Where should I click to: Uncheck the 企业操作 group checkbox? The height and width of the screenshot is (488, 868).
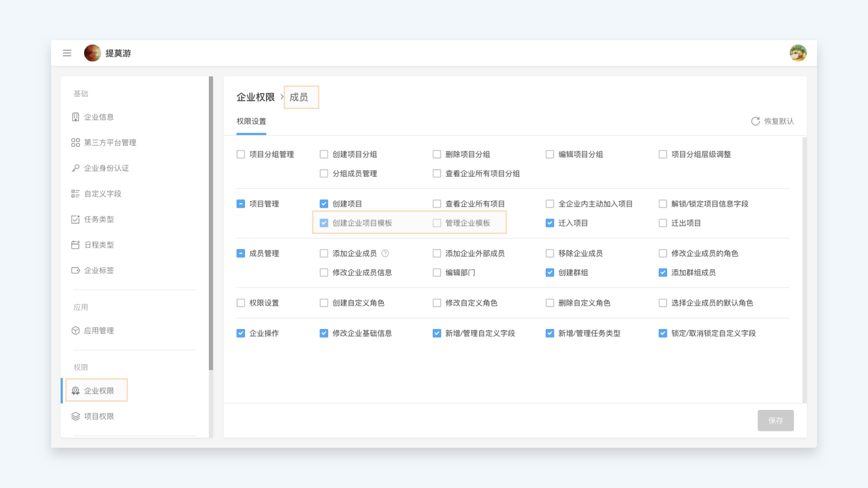pos(241,333)
